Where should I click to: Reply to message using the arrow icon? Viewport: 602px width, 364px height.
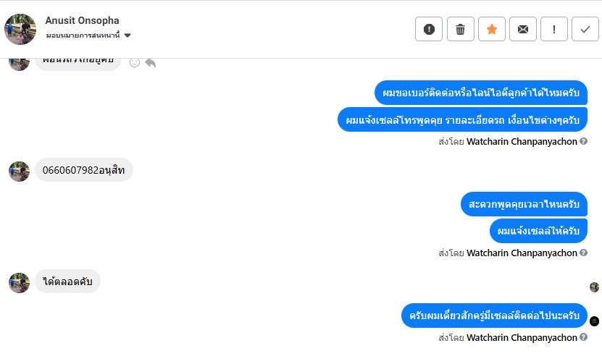151,63
